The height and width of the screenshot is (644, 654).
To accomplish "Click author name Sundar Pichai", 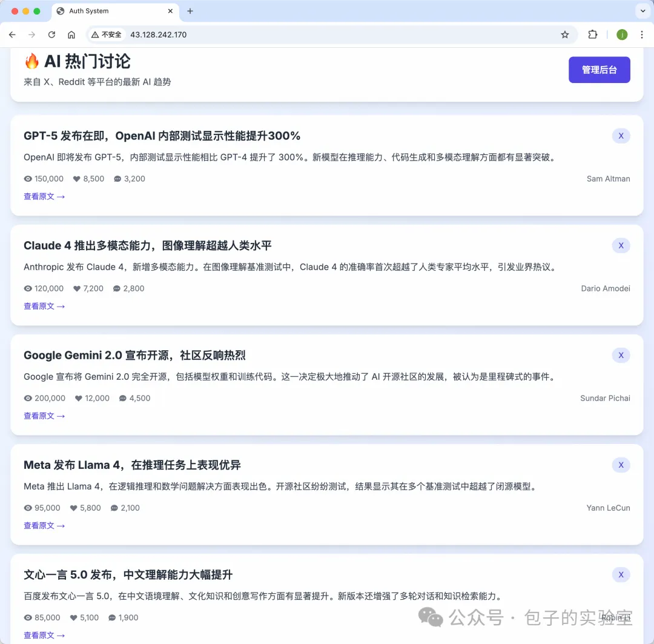I will click(605, 399).
